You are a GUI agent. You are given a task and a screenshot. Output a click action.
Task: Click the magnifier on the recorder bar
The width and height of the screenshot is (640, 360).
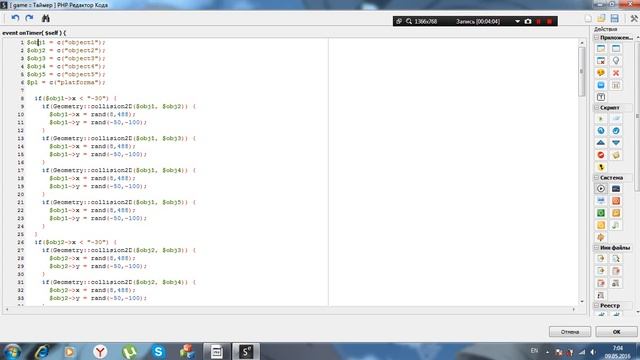click(x=409, y=21)
